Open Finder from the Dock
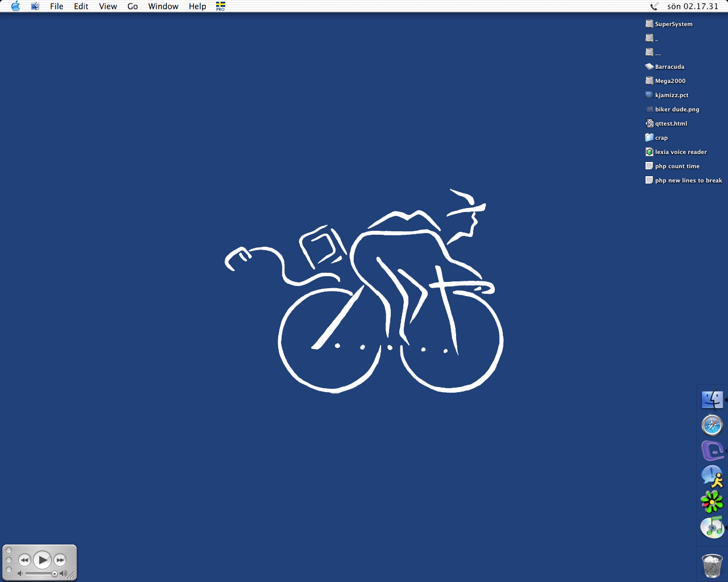This screenshot has height=582, width=728. coord(712,400)
